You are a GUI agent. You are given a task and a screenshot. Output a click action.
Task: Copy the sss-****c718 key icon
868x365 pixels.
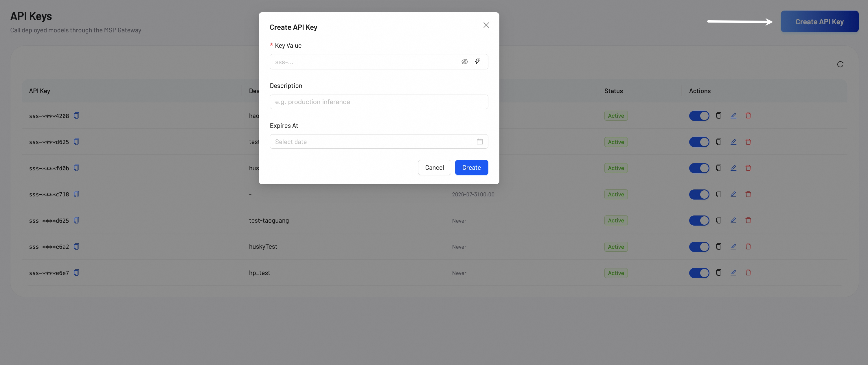(x=76, y=194)
